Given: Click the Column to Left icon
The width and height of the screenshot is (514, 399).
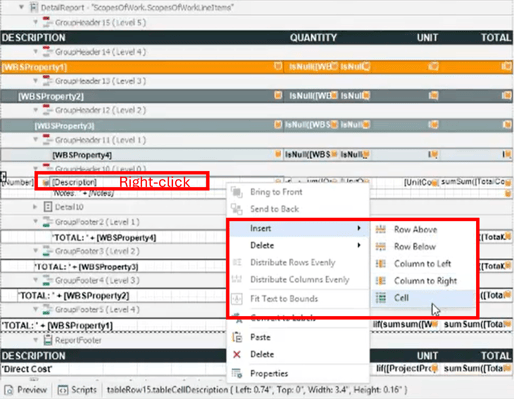Looking at the screenshot, I should [x=381, y=264].
